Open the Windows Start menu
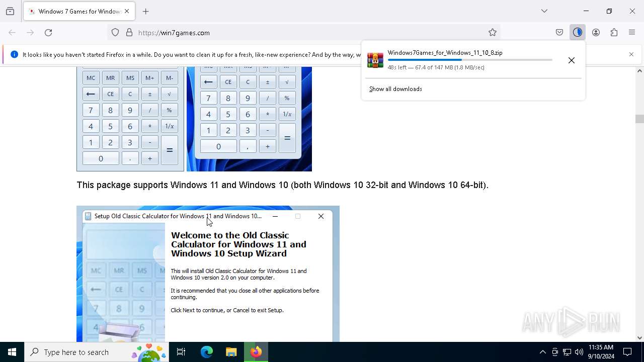 pos(12,352)
